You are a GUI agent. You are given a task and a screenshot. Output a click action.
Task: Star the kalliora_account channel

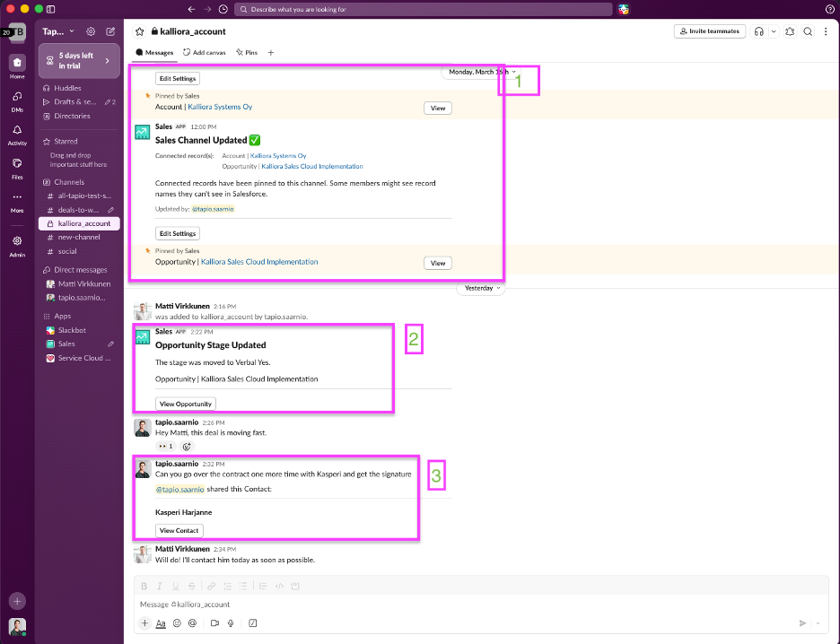[140, 31]
